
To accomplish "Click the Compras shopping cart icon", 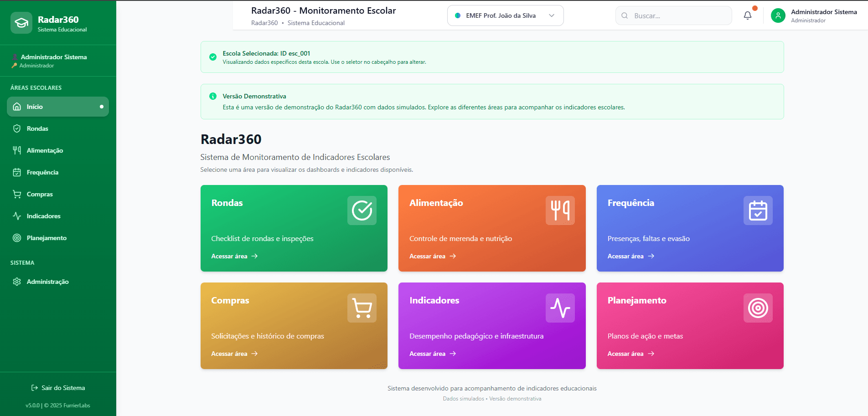I will coord(17,194).
